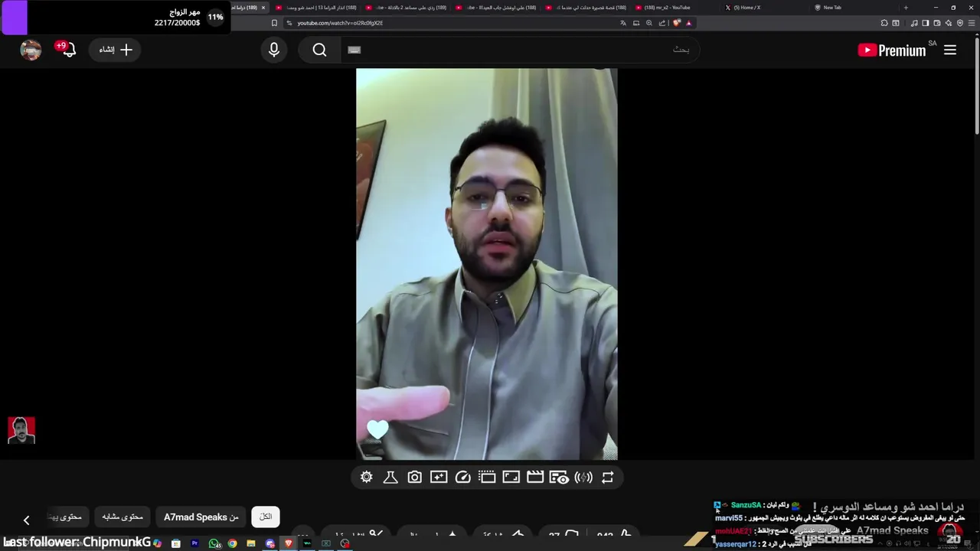Bookmark this page icon in address bar

[x=274, y=23]
